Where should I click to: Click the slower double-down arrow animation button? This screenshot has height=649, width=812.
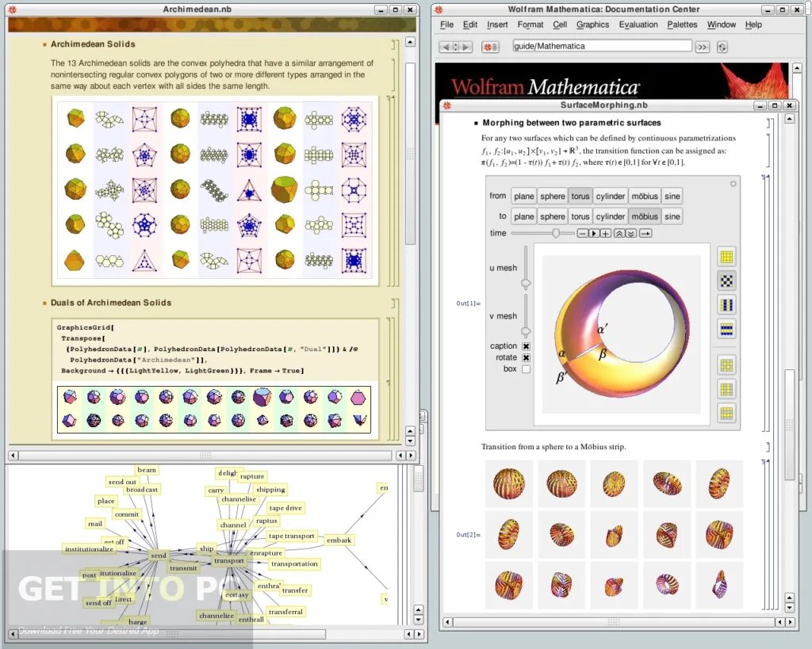(630, 234)
